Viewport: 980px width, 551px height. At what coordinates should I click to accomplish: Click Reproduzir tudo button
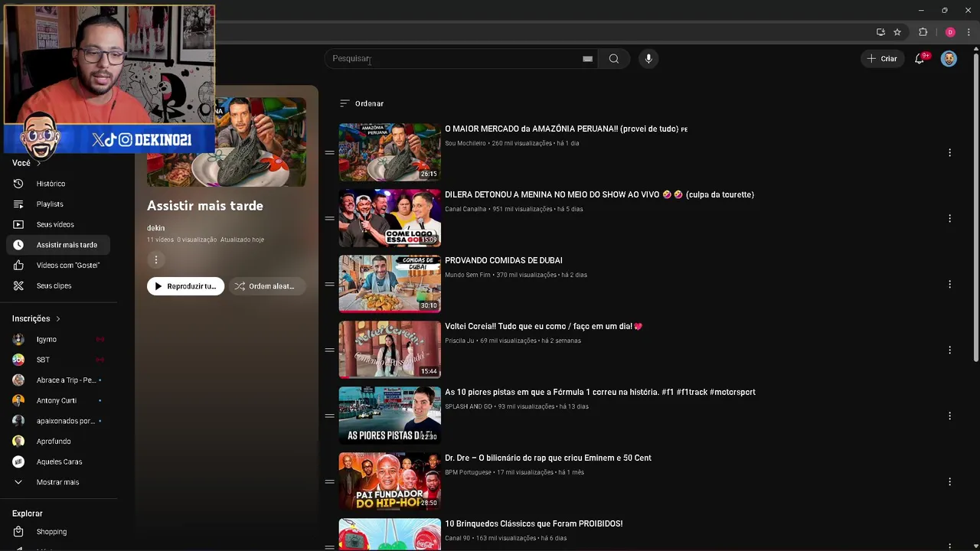pyautogui.click(x=185, y=286)
